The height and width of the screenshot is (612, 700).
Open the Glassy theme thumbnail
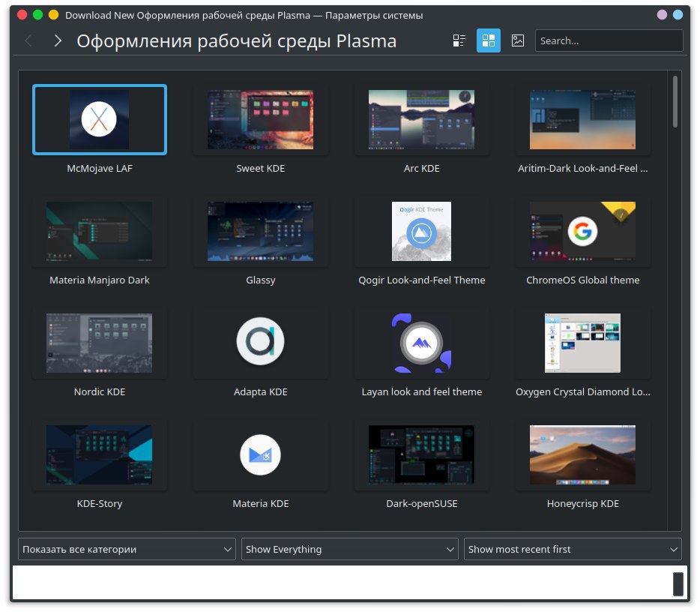260,232
